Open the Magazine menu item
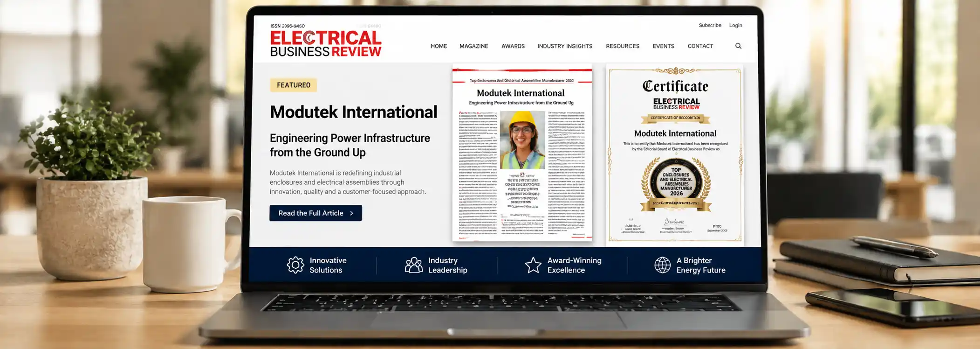Screen dimensions: 980x349 point(474,46)
